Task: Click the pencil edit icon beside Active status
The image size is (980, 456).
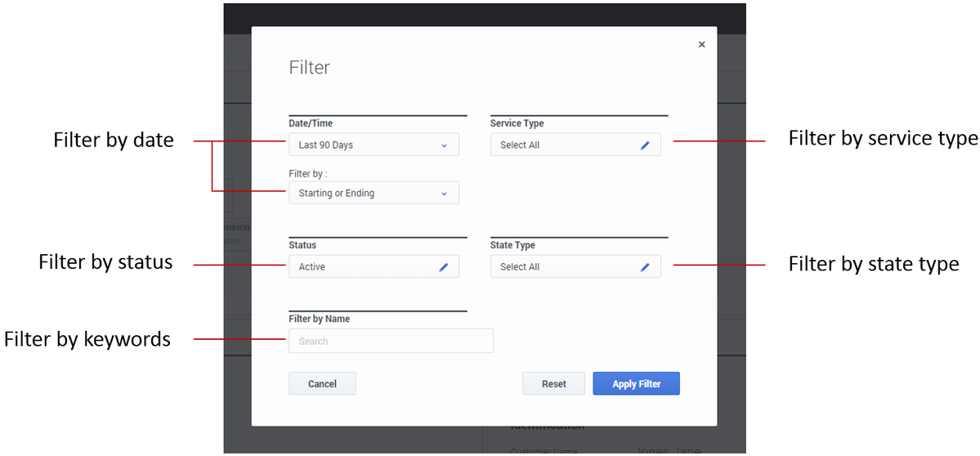Action: [x=444, y=267]
